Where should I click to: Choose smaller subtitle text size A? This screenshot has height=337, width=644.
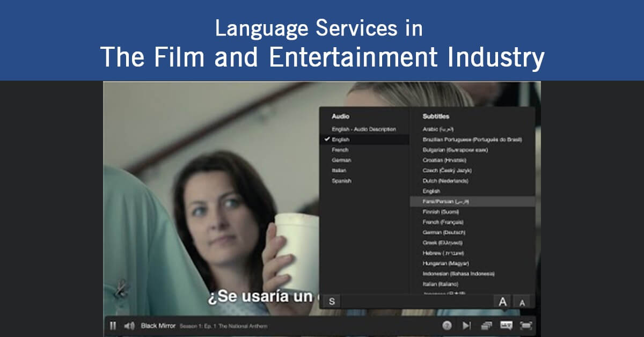click(522, 302)
